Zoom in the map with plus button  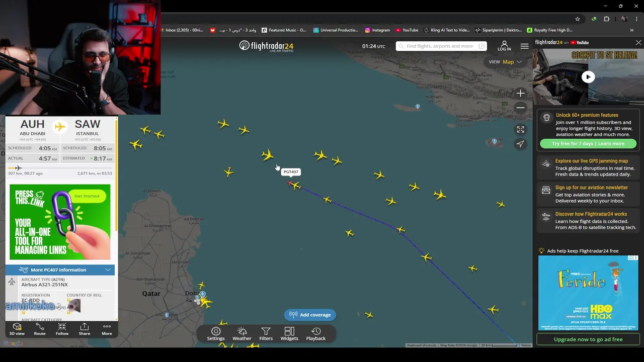(520, 93)
